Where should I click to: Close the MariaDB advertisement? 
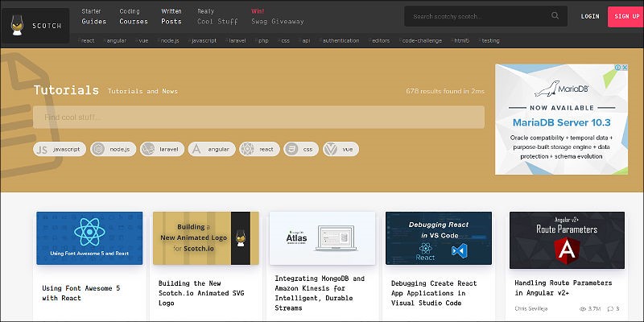click(x=625, y=68)
